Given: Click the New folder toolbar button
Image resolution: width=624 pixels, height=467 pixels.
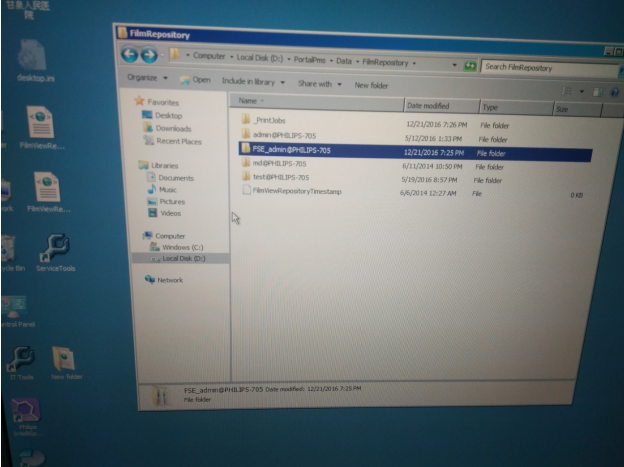Looking at the screenshot, I should point(371,86).
